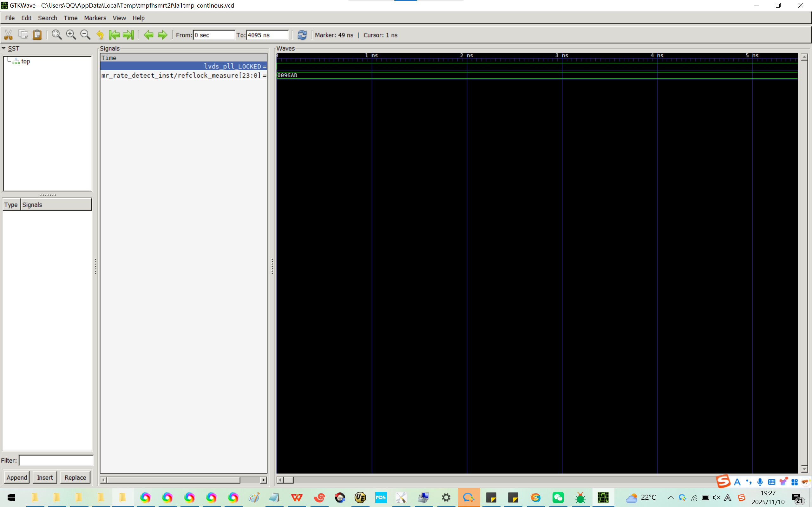Undo last zoom with yellow arrow

point(100,35)
